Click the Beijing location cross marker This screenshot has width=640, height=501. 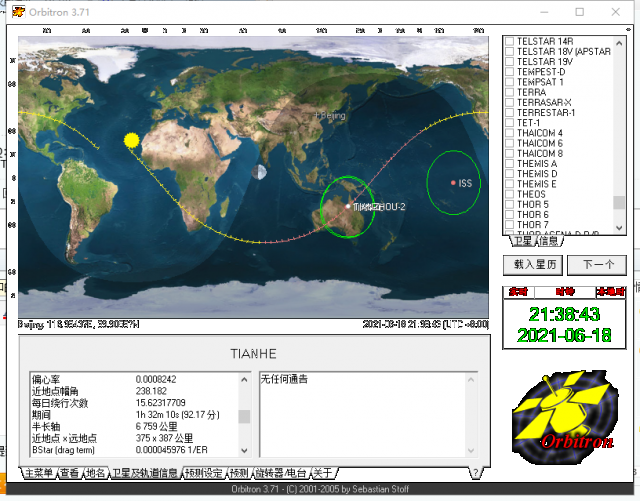(316, 115)
